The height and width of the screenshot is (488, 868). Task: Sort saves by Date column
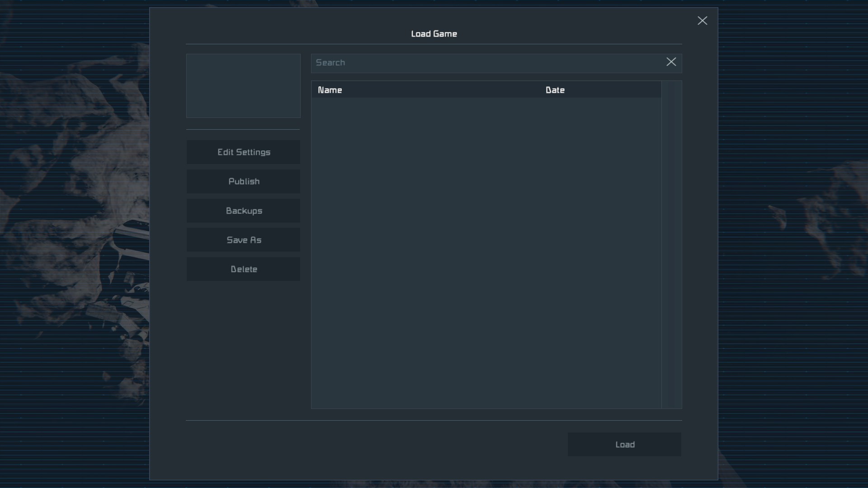555,90
